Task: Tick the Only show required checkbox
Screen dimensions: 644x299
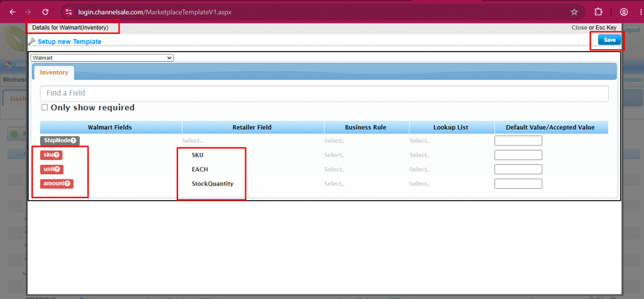Action: click(45, 108)
